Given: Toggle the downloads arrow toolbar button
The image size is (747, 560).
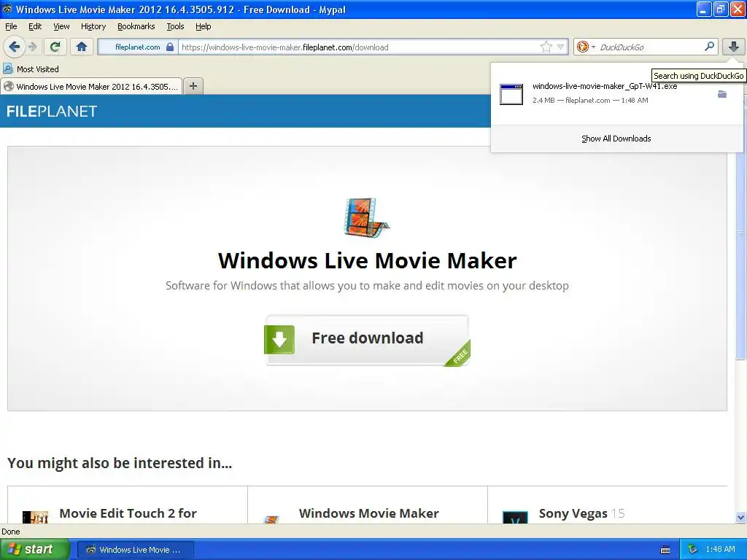Looking at the screenshot, I should pyautogui.click(x=734, y=47).
